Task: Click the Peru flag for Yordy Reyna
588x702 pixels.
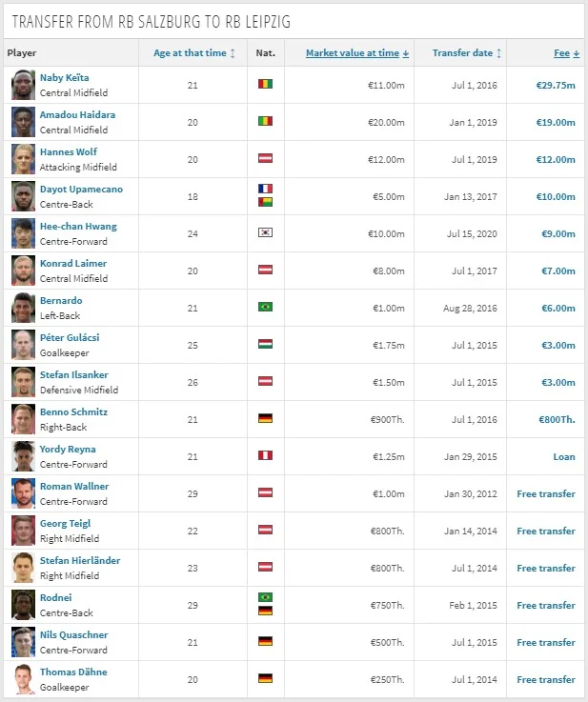Action: 265,456
